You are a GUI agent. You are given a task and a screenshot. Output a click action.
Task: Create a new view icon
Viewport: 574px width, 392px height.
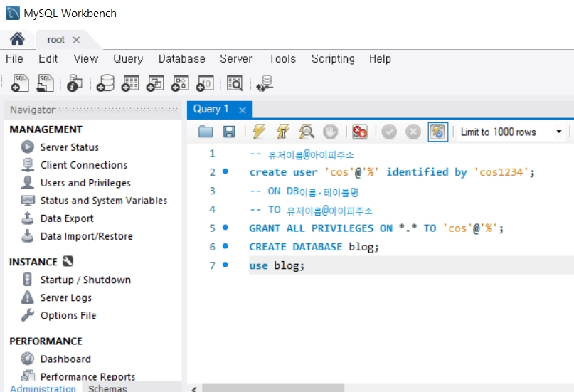point(155,83)
